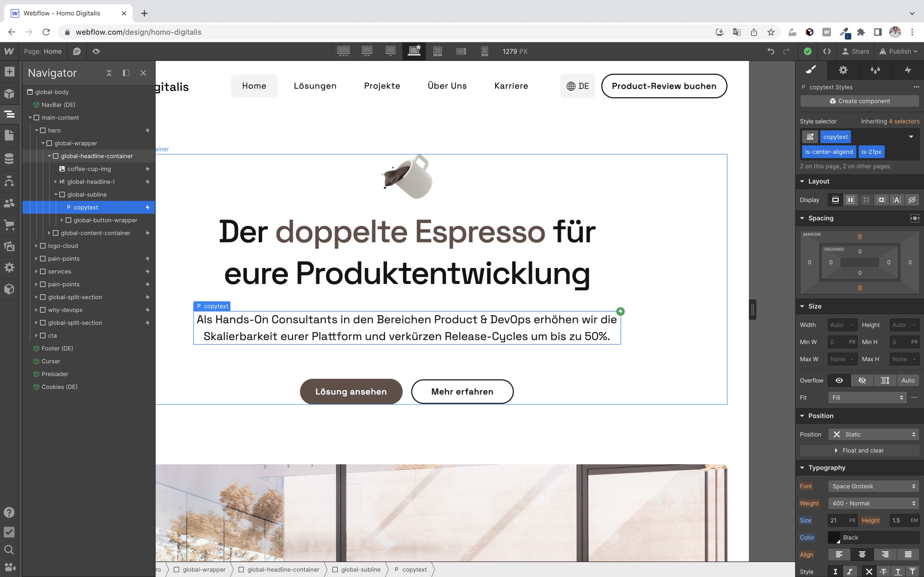924x577 pixels.
Task: Click the Black color swatch
Action: click(834, 537)
